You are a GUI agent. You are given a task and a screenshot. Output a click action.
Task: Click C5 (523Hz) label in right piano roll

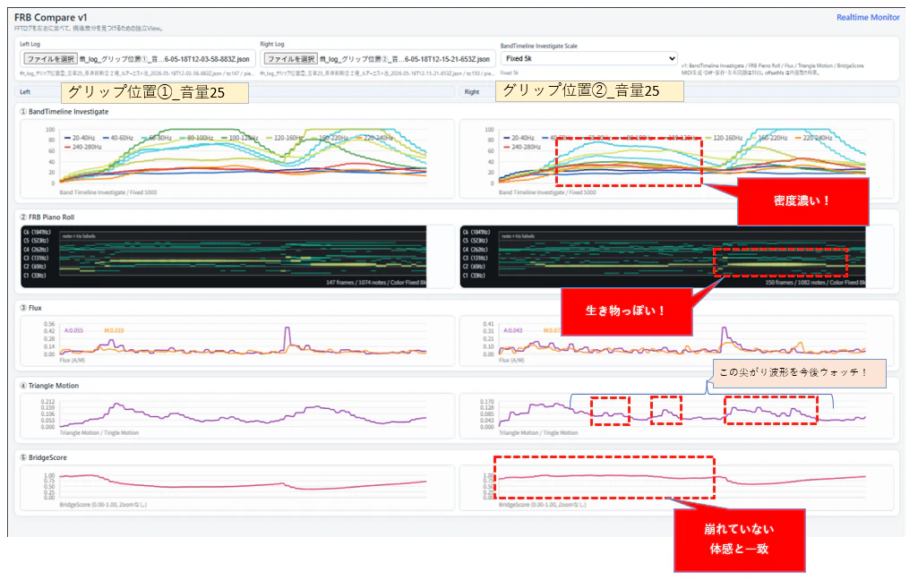(x=475, y=241)
